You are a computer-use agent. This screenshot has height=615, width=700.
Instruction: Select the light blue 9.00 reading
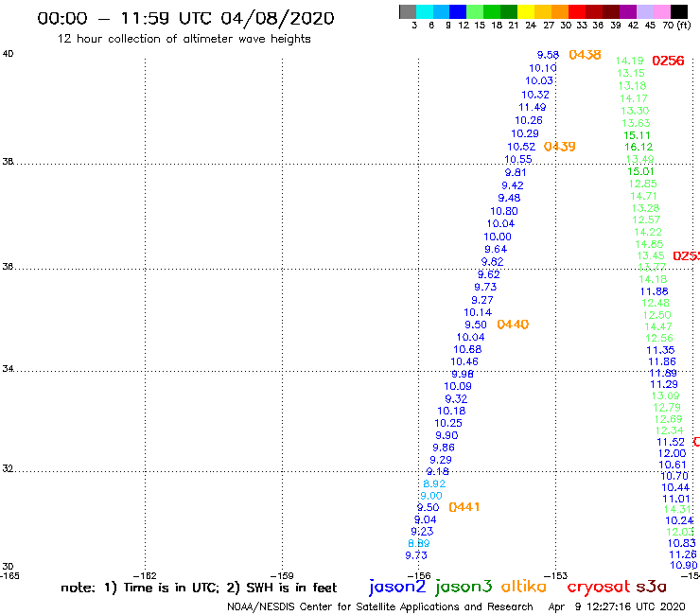click(430, 496)
